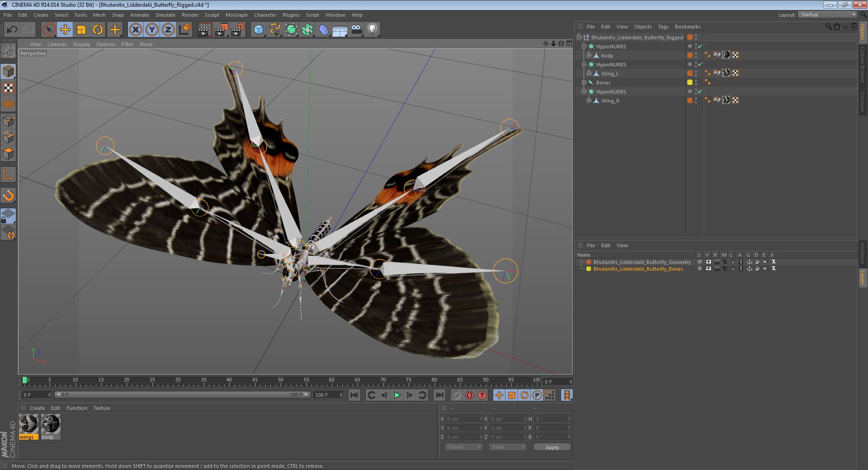The width and height of the screenshot is (868, 470).
Task: Open the Object Manager Tags menu
Action: (663, 27)
